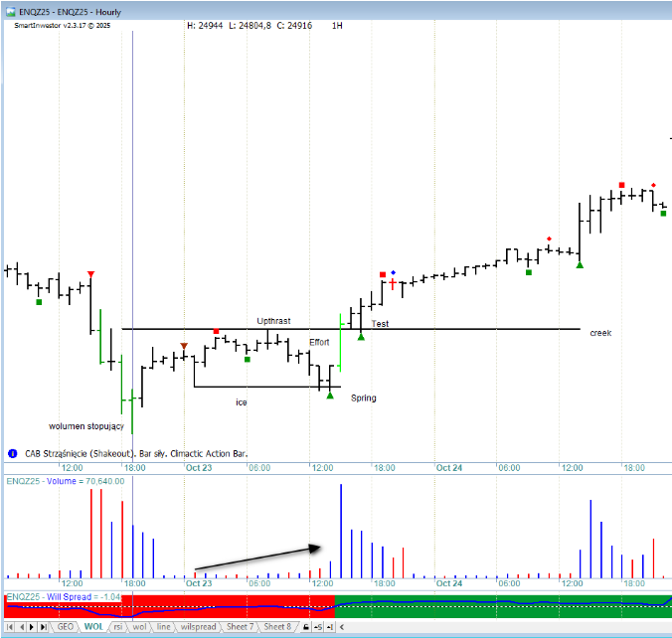Click the red square marker above Upthrast range
Image resolution: width=672 pixels, height=638 pixels.
click(x=217, y=330)
